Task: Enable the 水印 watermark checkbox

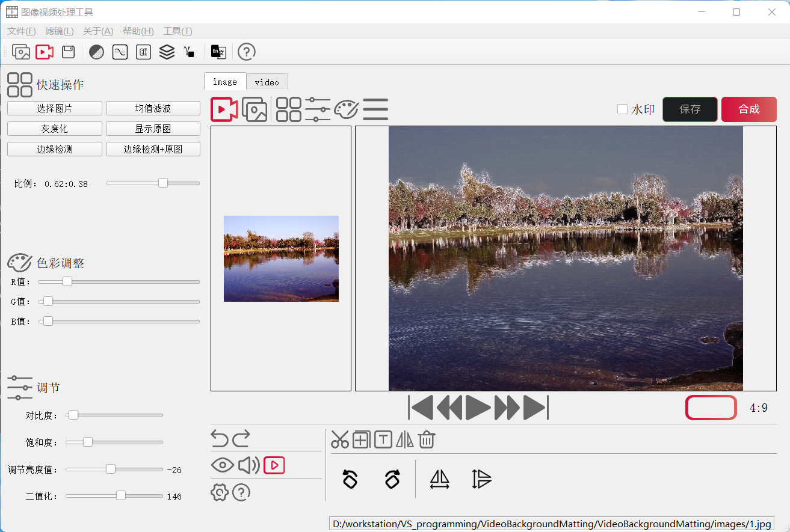Action: tap(623, 109)
